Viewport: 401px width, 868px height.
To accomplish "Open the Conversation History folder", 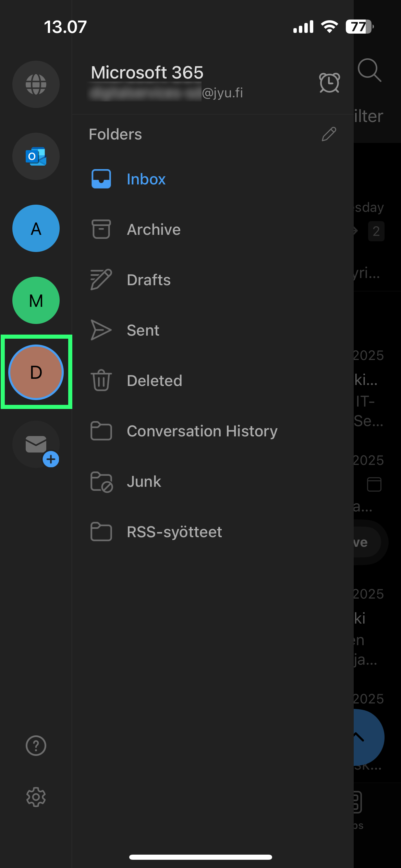I will click(212, 431).
